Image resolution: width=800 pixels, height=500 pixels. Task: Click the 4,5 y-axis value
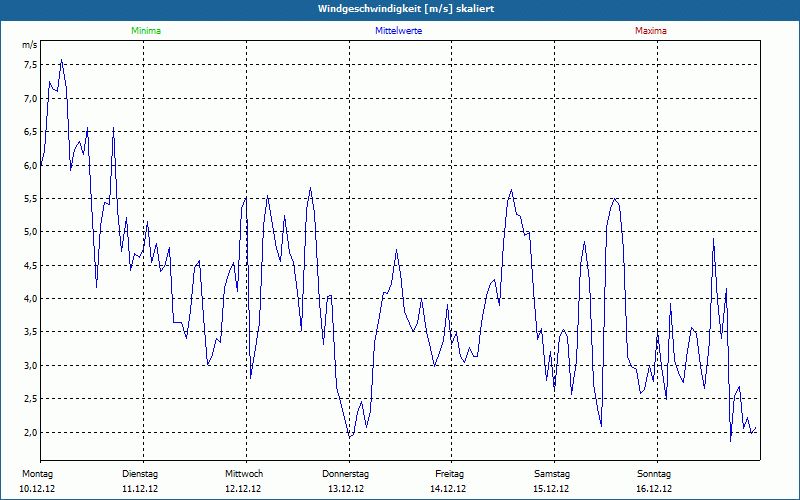tap(30, 265)
